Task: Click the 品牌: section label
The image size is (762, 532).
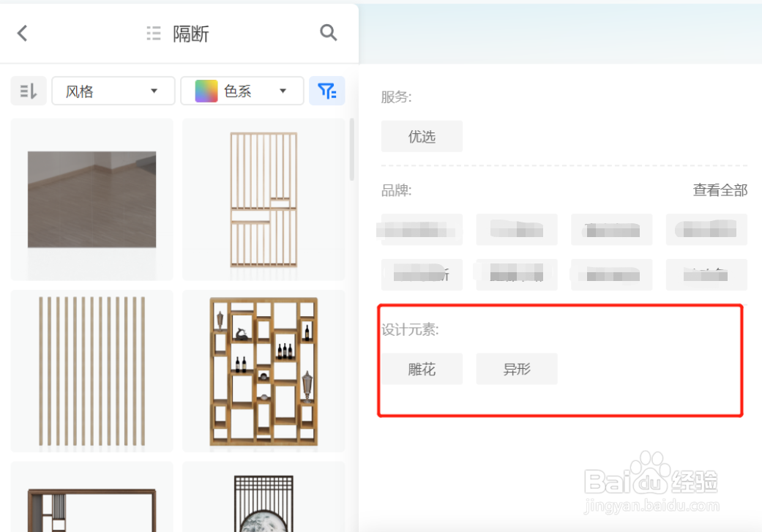Action: (396, 190)
